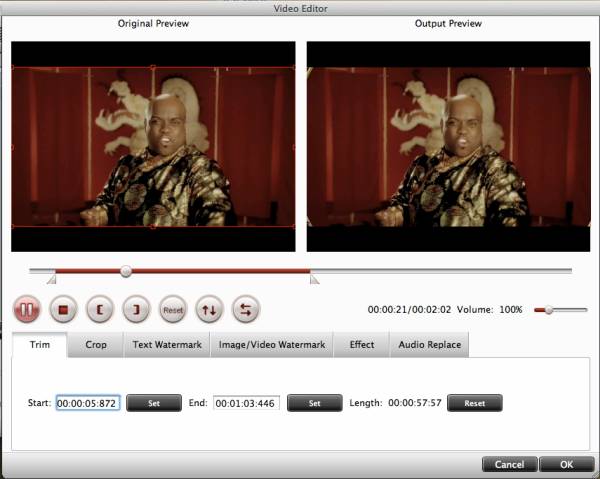Image resolution: width=600 pixels, height=479 pixels.
Task: Reset the trim length
Action: tap(474, 403)
